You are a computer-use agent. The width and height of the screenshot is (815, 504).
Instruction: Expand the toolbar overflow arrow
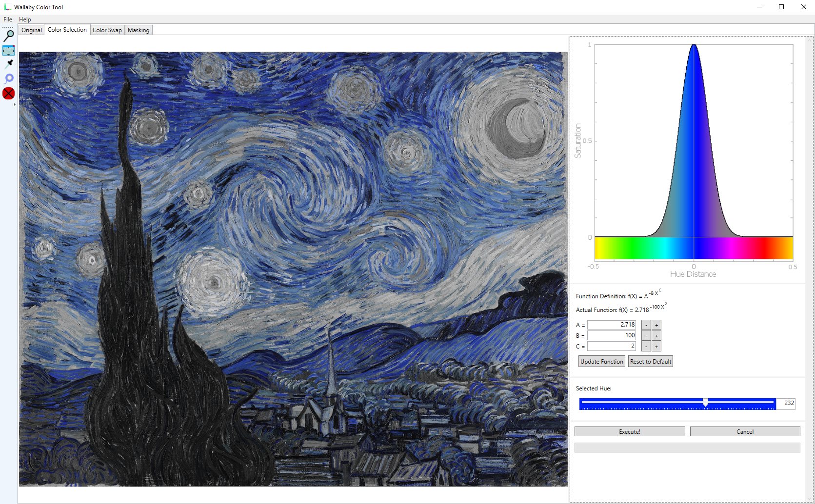pyautogui.click(x=14, y=104)
